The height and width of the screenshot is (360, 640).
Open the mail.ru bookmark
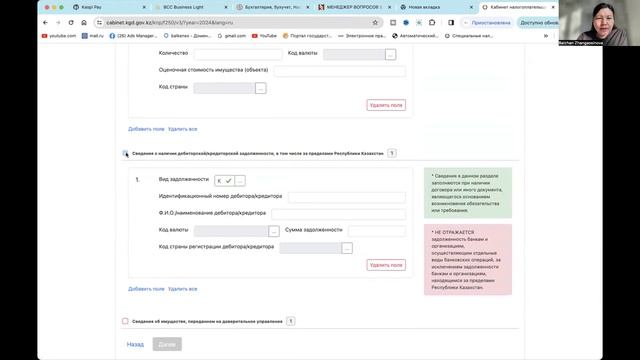click(x=93, y=36)
